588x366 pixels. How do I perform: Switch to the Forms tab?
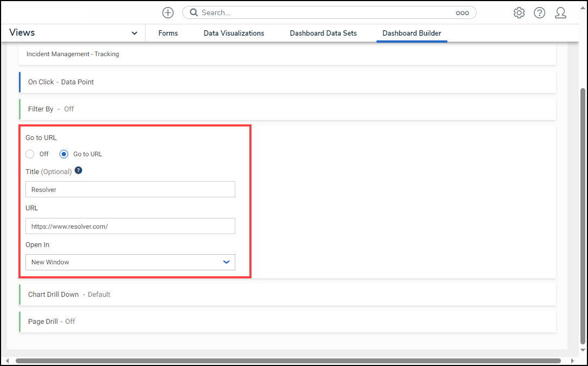pos(168,34)
